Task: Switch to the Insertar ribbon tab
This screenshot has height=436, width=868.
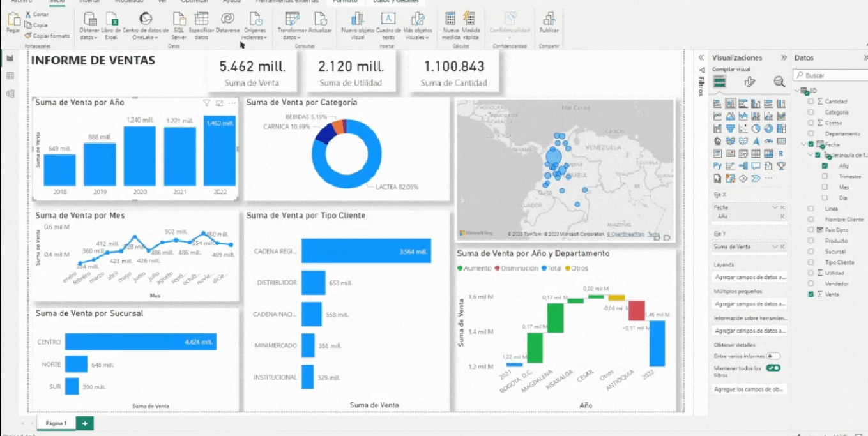Action: tap(89, 2)
